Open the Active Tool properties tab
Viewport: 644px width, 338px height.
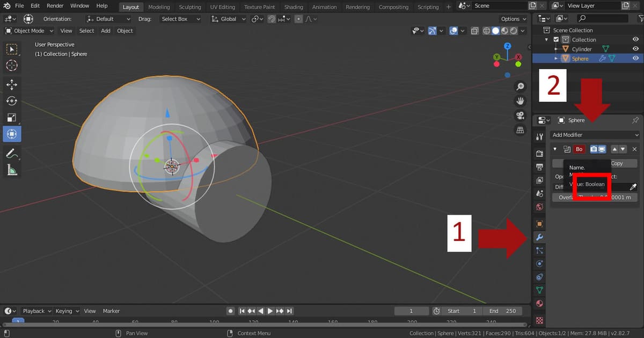click(540, 136)
